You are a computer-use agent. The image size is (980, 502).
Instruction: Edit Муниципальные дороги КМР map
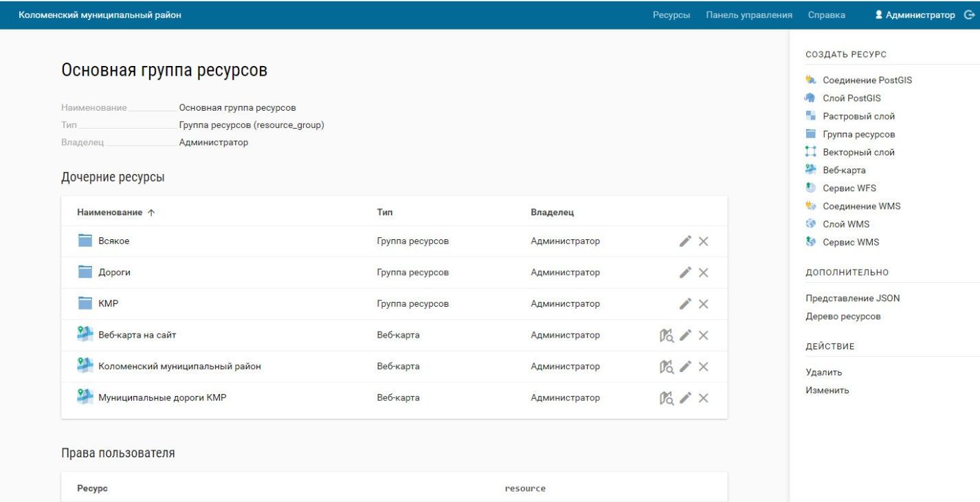684,397
